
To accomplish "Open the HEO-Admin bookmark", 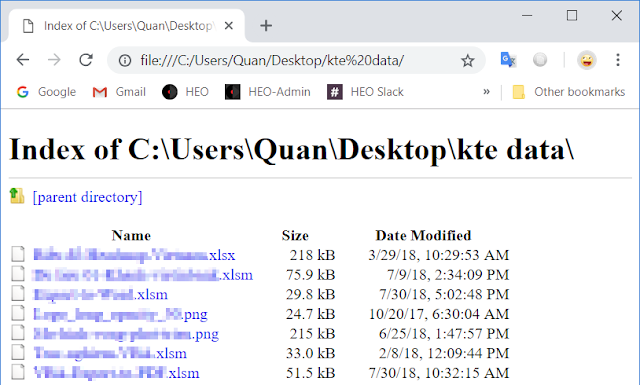I will tap(268, 92).
